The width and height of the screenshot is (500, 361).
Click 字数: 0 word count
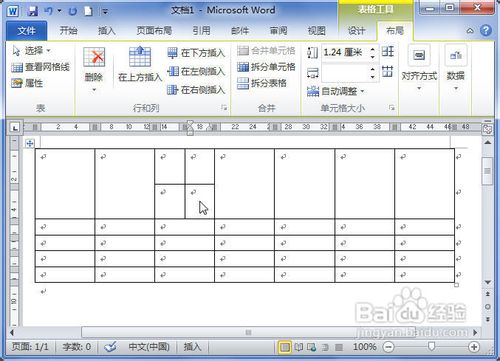tap(76, 347)
